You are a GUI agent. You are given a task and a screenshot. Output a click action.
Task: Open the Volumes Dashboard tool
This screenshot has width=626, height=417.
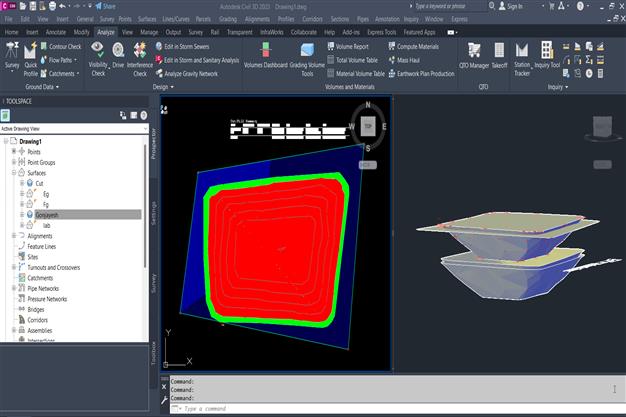click(x=266, y=62)
